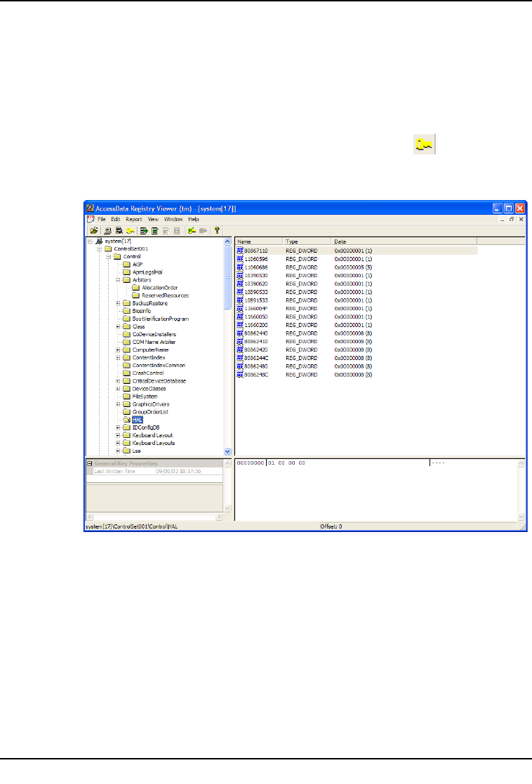Collapse the Arbiters node

click(x=118, y=280)
